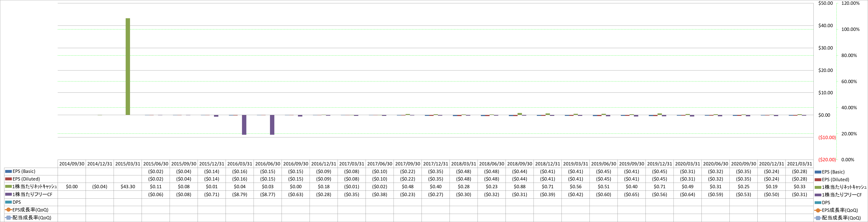
Task: Click the ($0.06) free CF cell under 2015/06/30
Action: pyautogui.click(x=156, y=194)
